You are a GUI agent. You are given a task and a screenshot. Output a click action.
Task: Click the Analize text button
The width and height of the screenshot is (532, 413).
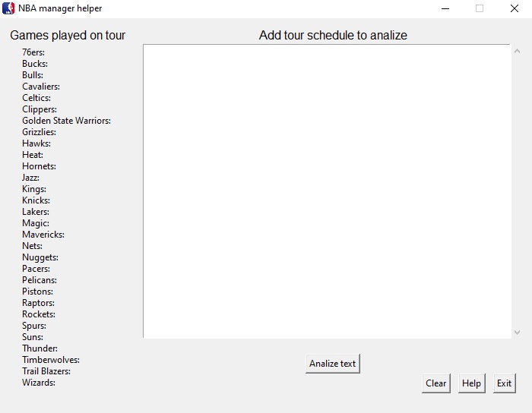[x=333, y=364]
